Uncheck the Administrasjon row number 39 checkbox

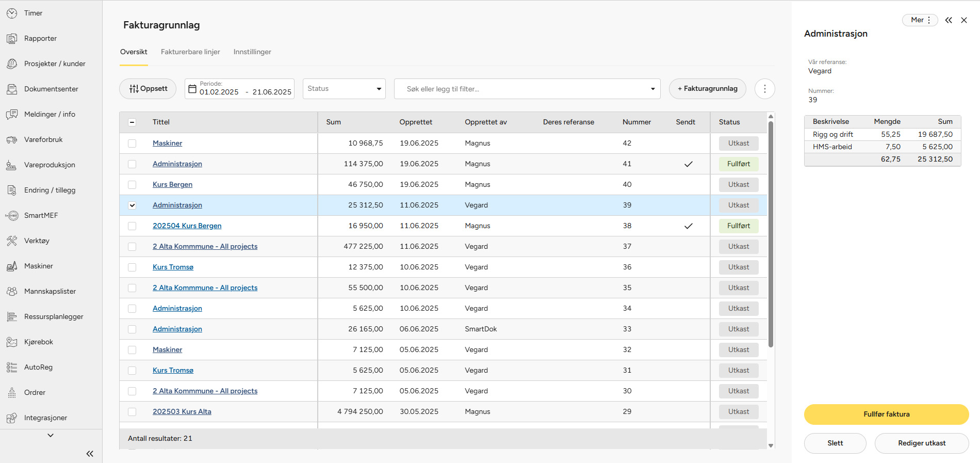coord(132,205)
